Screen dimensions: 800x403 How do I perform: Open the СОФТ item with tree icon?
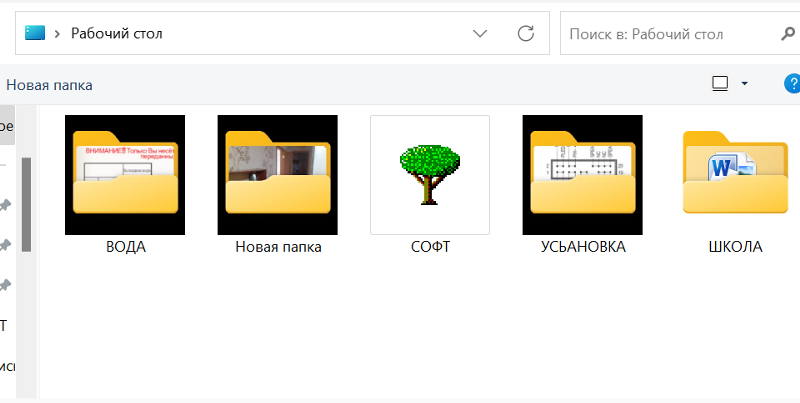[x=430, y=175]
